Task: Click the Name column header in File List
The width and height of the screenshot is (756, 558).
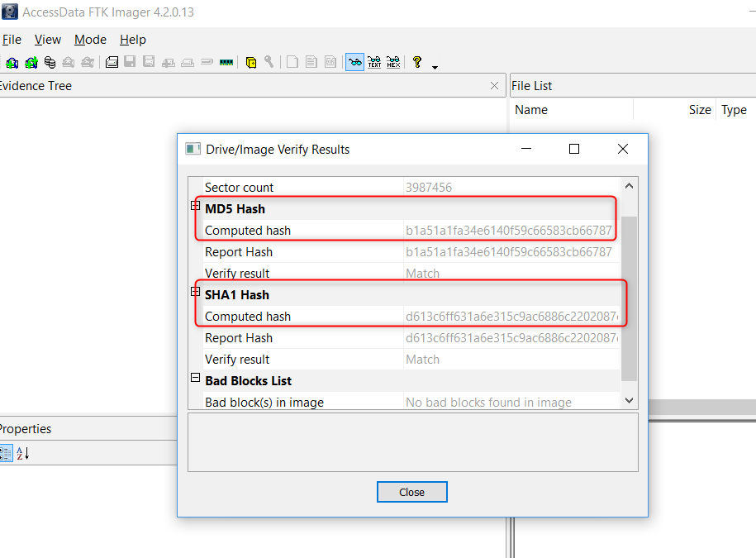Action: [531, 110]
